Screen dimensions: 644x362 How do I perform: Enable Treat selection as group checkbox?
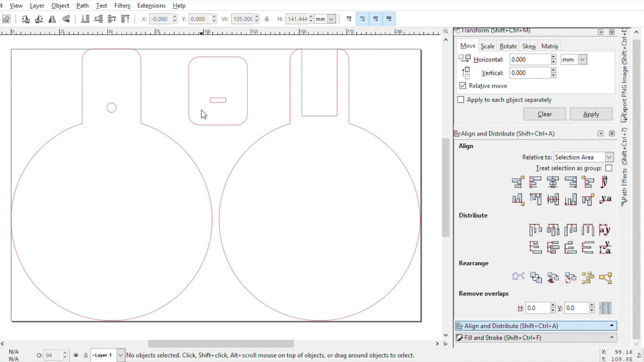pos(609,168)
